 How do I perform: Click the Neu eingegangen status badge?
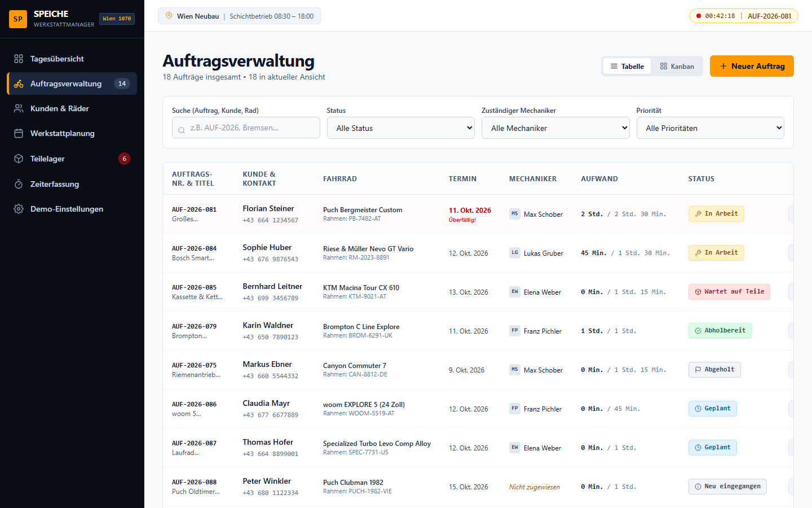(x=727, y=487)
